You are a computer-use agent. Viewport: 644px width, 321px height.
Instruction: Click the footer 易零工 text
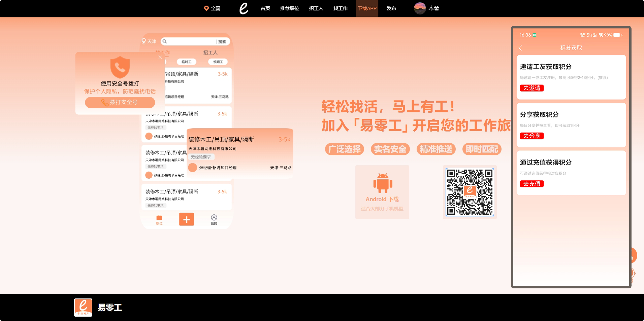[110, 308]
